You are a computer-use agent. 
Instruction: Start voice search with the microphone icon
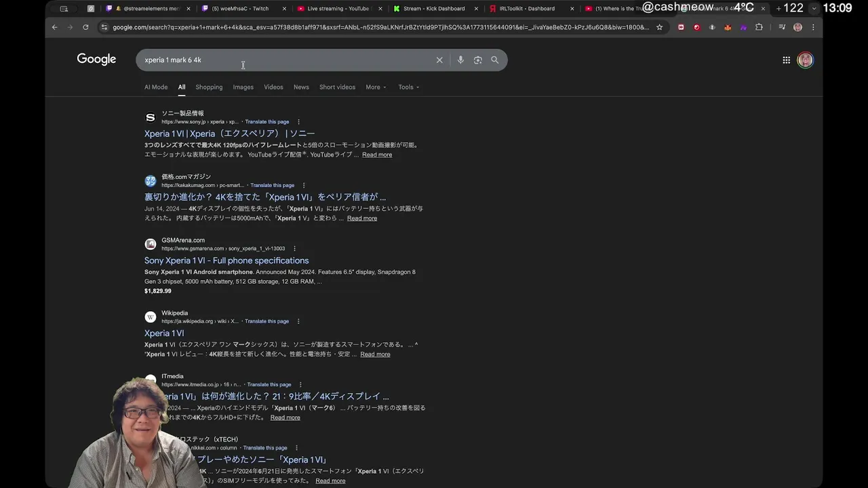coord(460,60)
